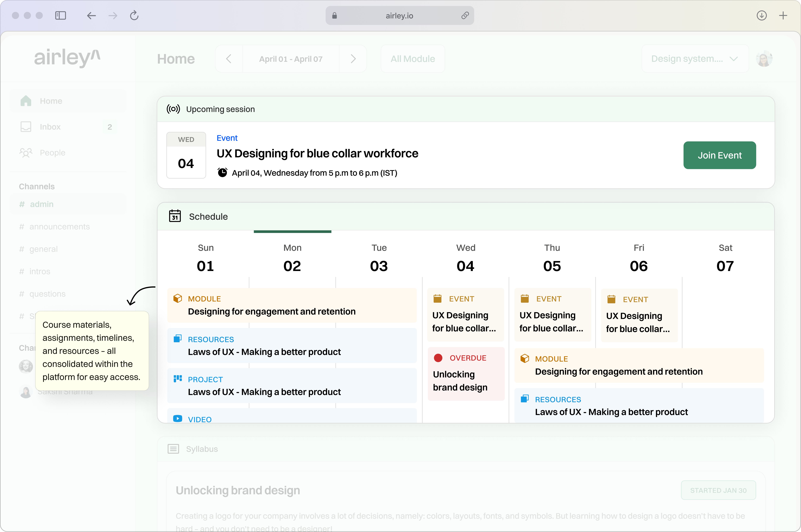Go to next week chevron
The width and height of the screenshot is (801, 532).
click(x=353, y=59)
